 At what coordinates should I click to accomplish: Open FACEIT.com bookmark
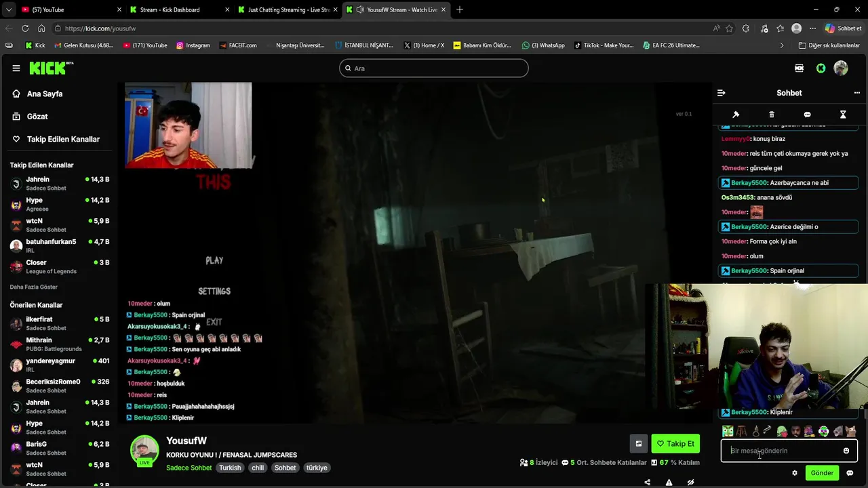[237, 45]
